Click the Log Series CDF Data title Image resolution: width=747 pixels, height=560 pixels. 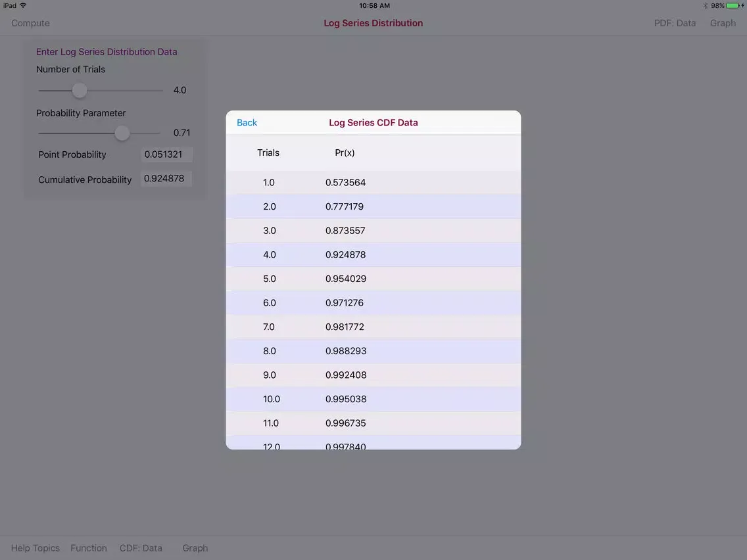[x=373, y=122]
